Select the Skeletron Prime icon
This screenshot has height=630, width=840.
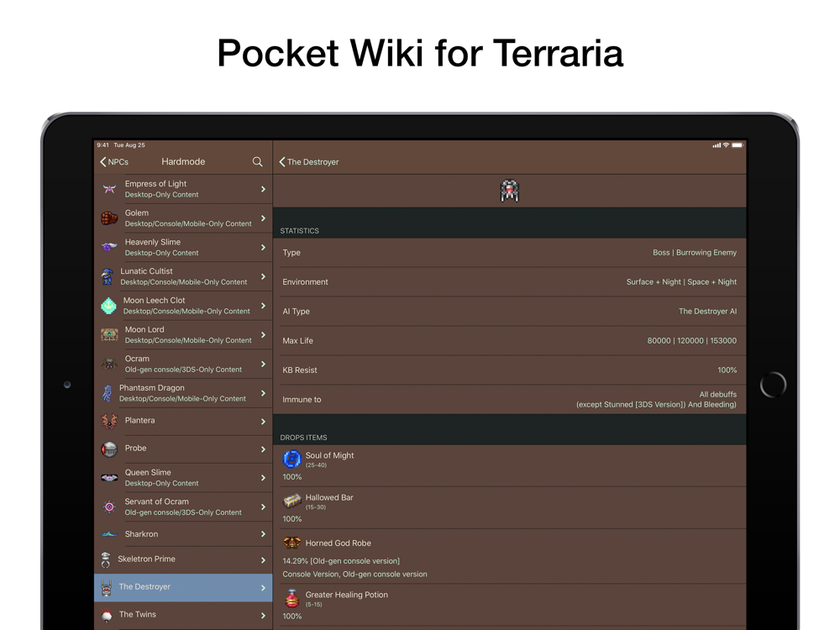pyautogui.click(x=106, y=559)
